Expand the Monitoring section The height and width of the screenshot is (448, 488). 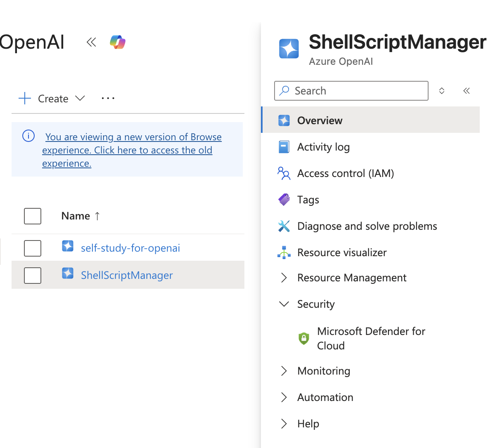pos(284,371)
